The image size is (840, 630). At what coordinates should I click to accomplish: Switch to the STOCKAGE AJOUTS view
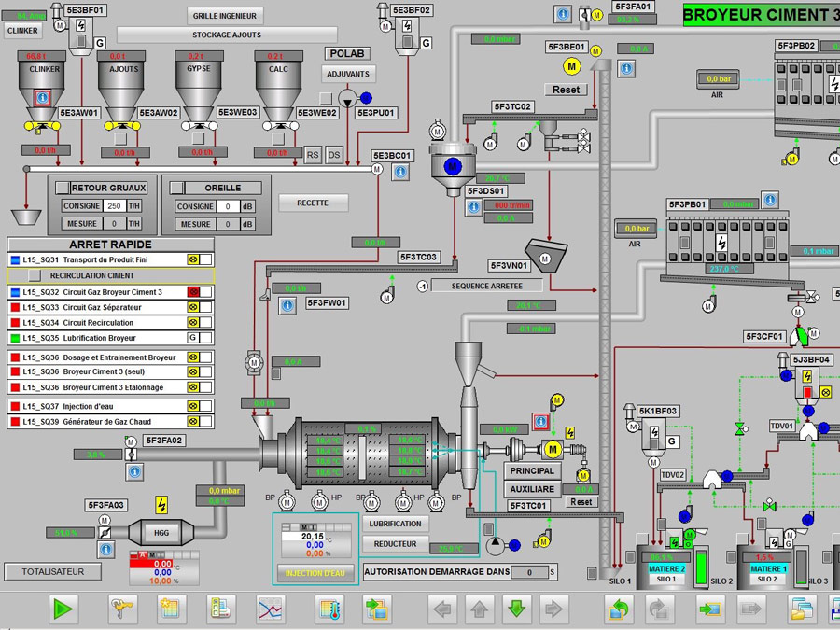click(x=227, y=35)
